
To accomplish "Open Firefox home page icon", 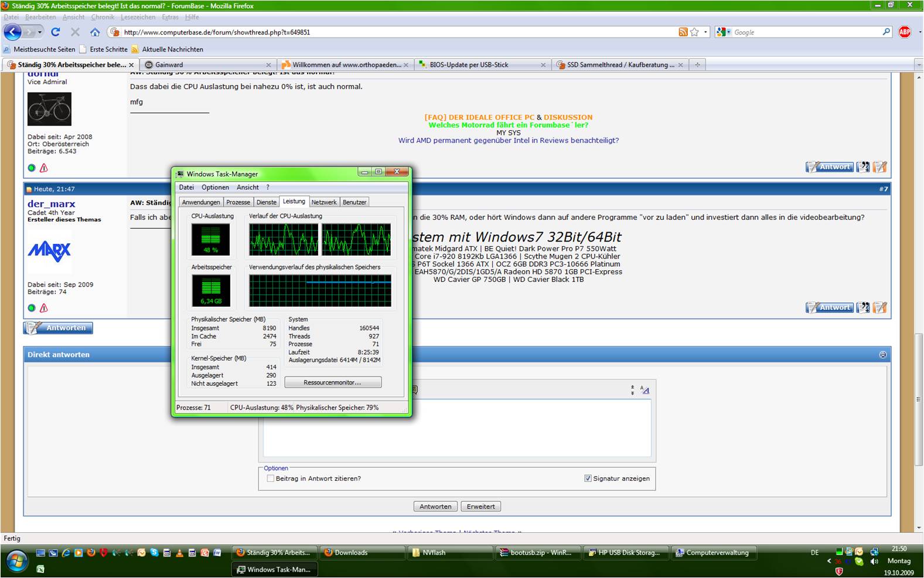I will point(95,32).
